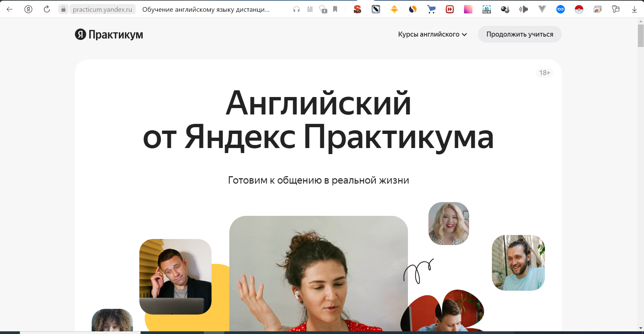Click the vertical page scrollbar thumb

tap(641, 36)
